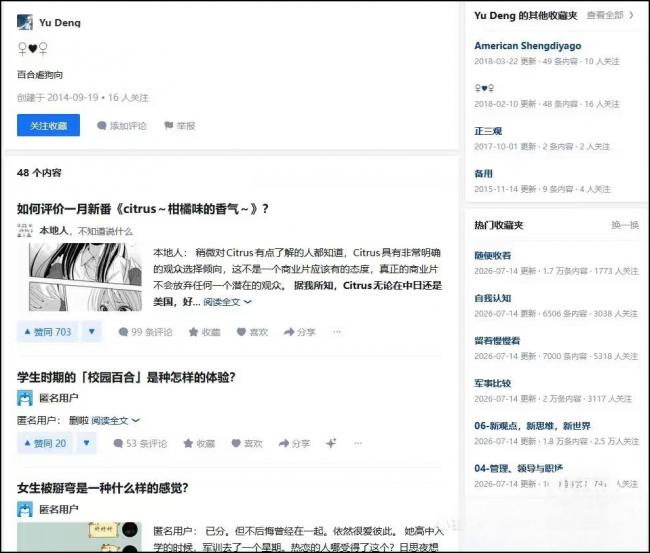
Task: Click the Yu Deng username link
Action: (60, 22)
